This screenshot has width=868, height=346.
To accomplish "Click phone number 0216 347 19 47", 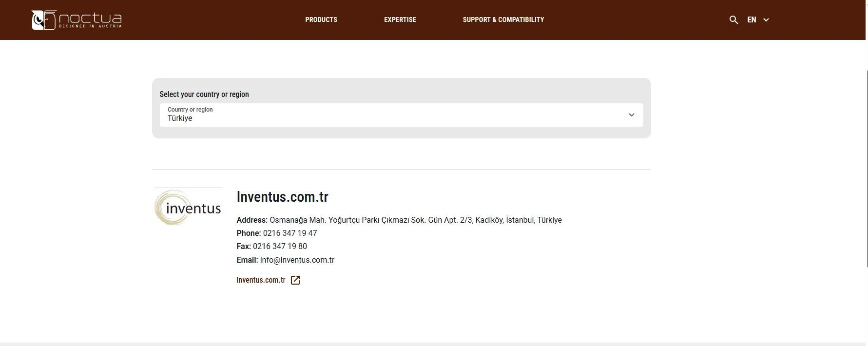I will pyautogui.click(x=290, y=233).
